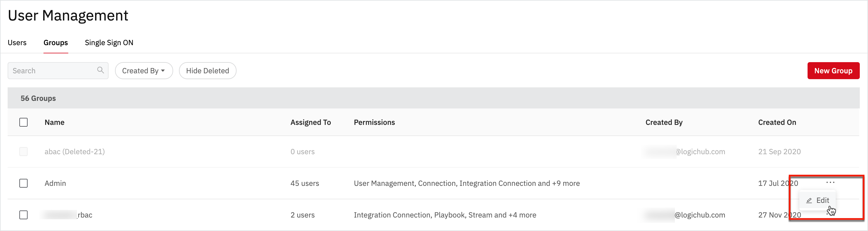This screenshot has width=868, height=231.
Task: Check the Admin group checkbox
Action: click(23, 183)
